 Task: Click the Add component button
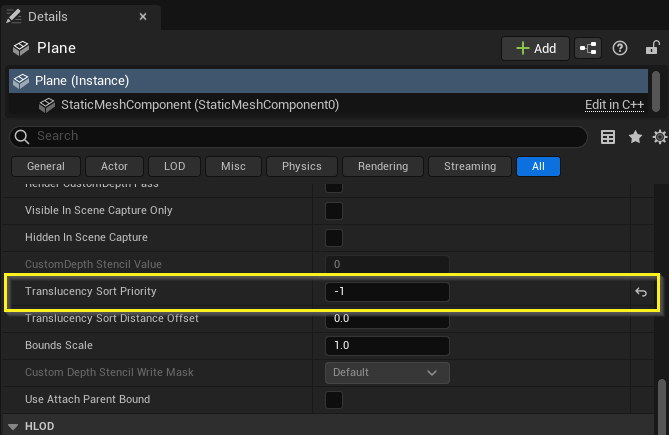pos(535,48)
